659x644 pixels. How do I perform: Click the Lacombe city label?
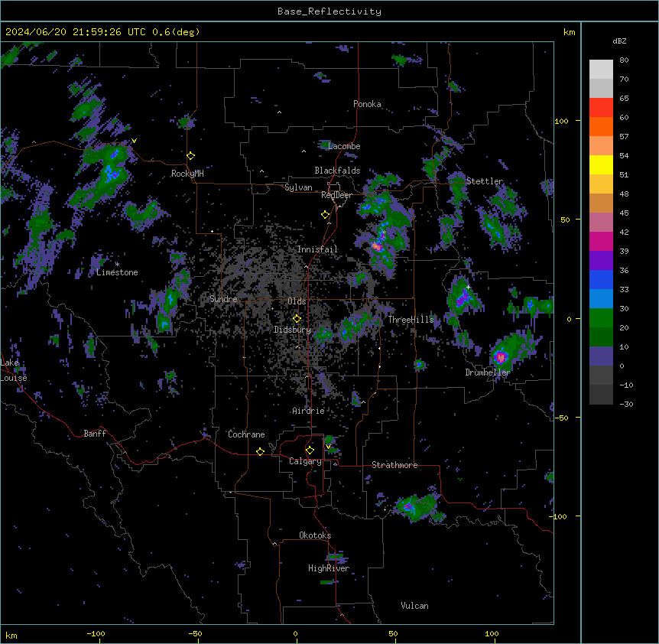pos(344,146)
